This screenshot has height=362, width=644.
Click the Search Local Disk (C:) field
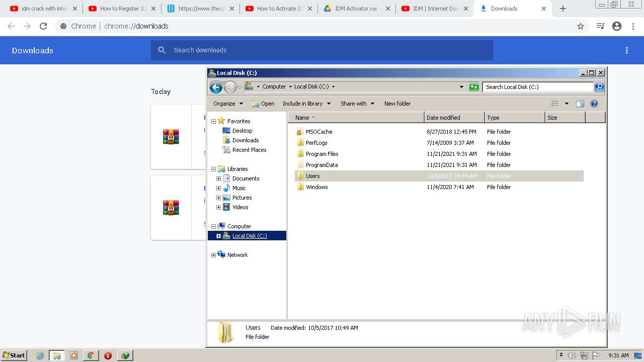tap(538, 87)
